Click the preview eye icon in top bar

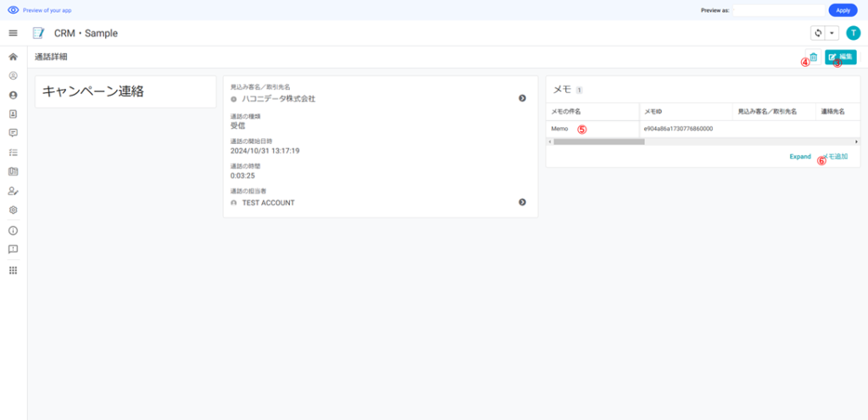coord(14,10)
